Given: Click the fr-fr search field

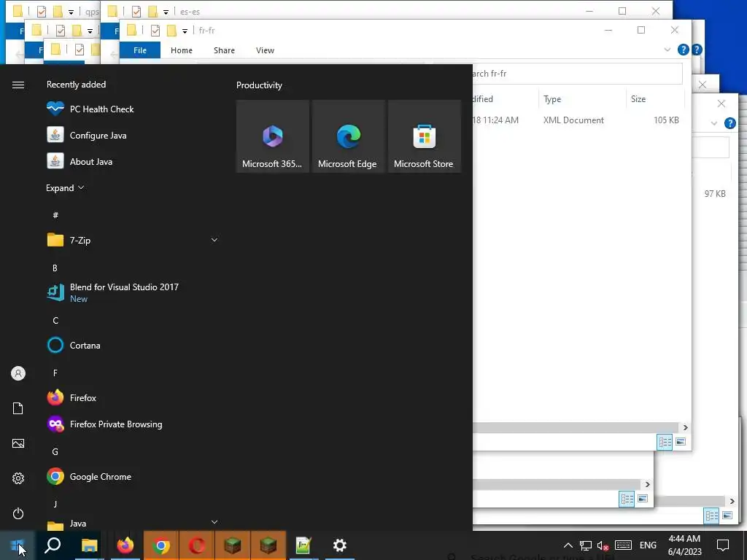Looking at the screenshot, I should pos(577,74).
